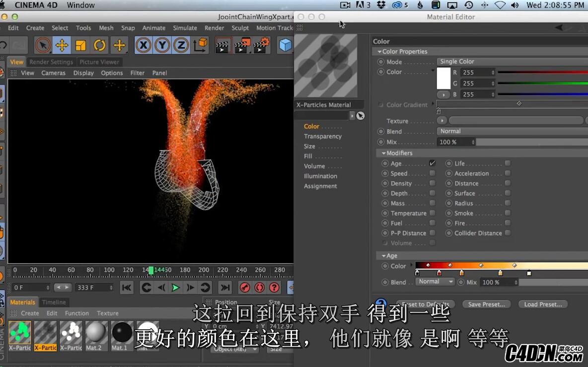The width and height of the screenshot is (588, 367).
Task: Toggle X axis lock
Action: [143, 45]
